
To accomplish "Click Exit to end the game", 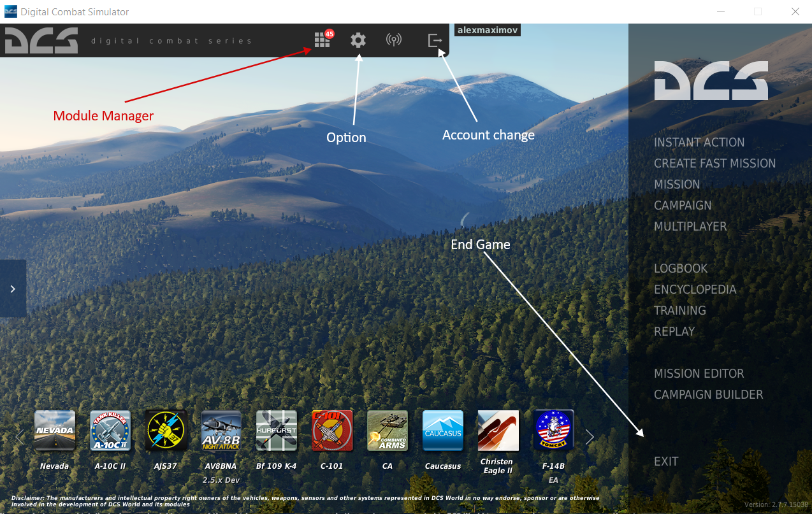I will (x=666, y=462).
